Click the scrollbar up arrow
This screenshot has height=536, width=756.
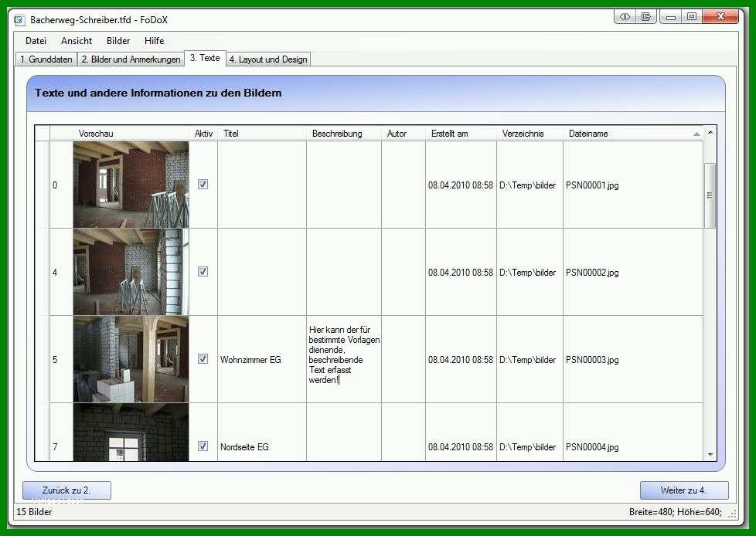[710, 132]
